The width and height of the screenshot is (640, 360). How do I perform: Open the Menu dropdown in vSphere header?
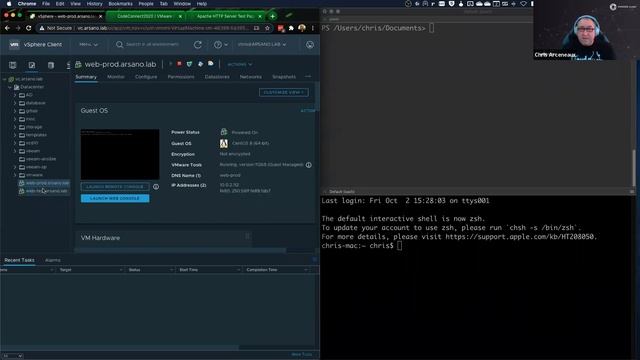click(89, 44)
